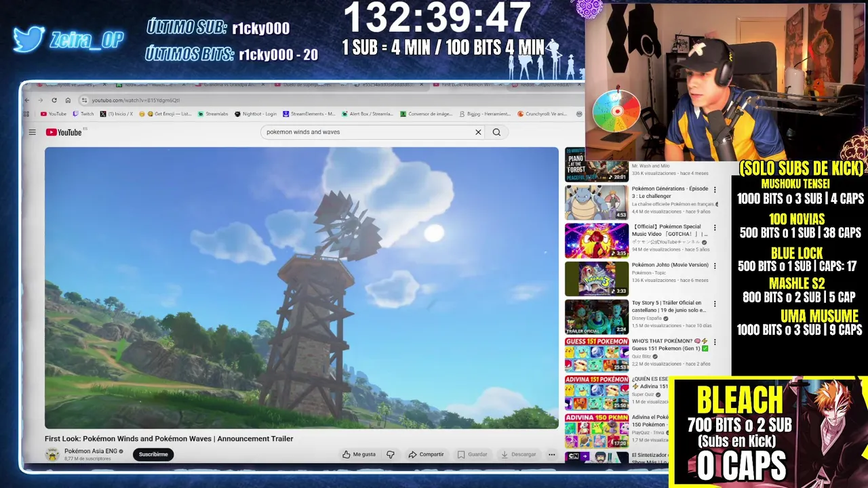Open the Conversor de imágenes bookmark
Viewport: 868px width, 488px height.
(427, 114)
